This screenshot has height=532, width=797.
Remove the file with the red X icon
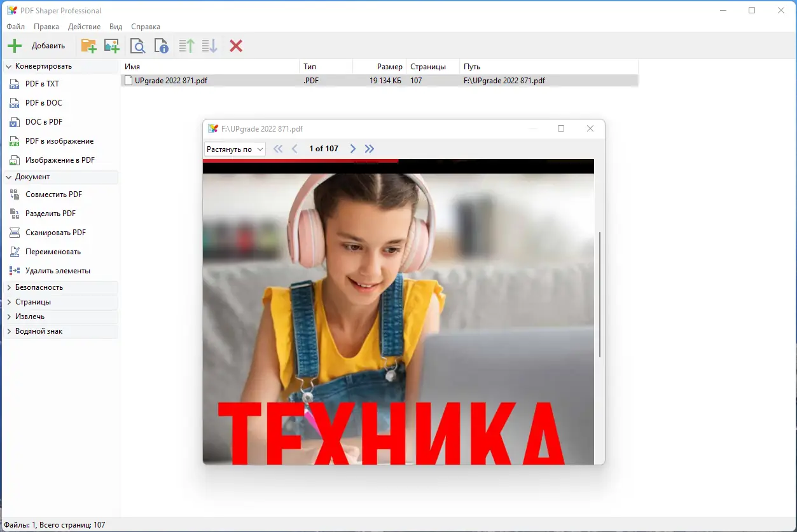tap(235, 45)
